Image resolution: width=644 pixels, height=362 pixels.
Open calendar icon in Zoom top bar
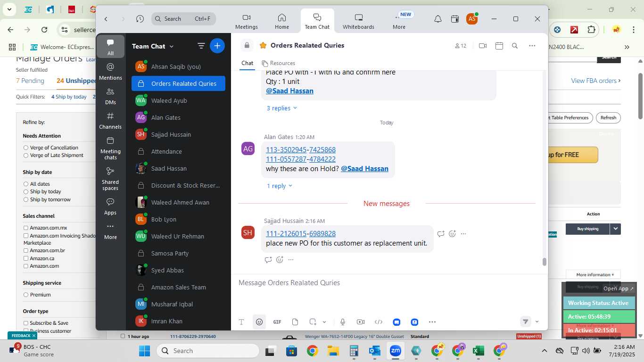point(455,19)
